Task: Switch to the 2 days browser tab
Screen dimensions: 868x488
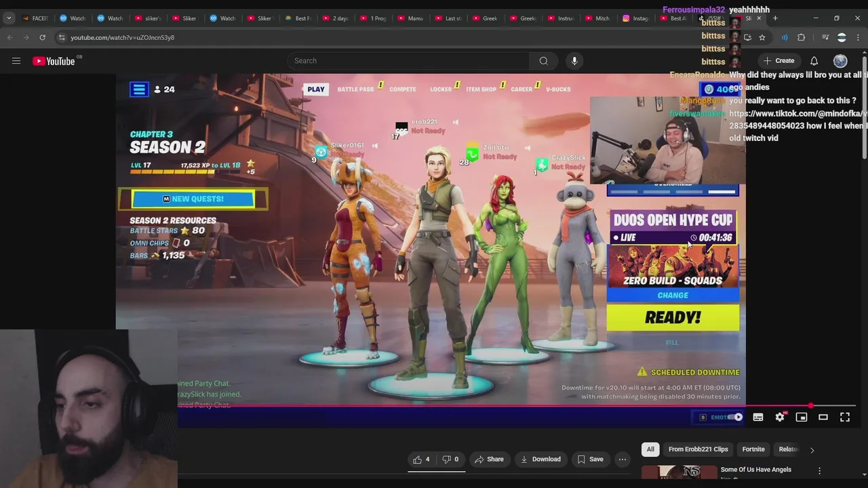Action: [336, 18]
